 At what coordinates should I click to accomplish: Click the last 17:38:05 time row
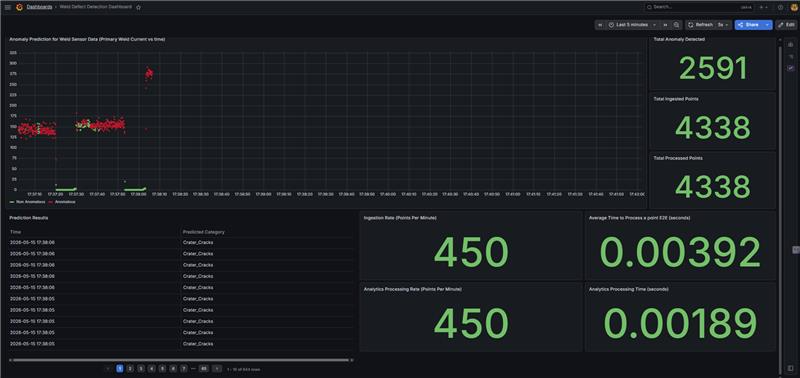[x=32, y=344]
